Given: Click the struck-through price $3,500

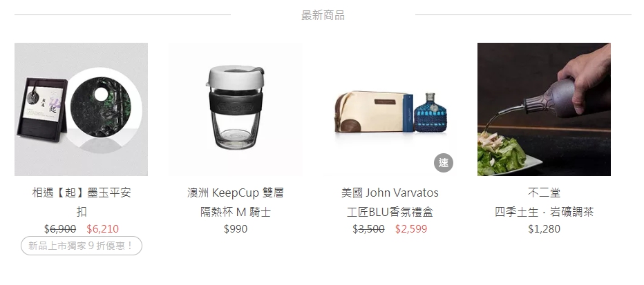Looking at the screenshot, I should pyautogui.click(x=368, y=229).
